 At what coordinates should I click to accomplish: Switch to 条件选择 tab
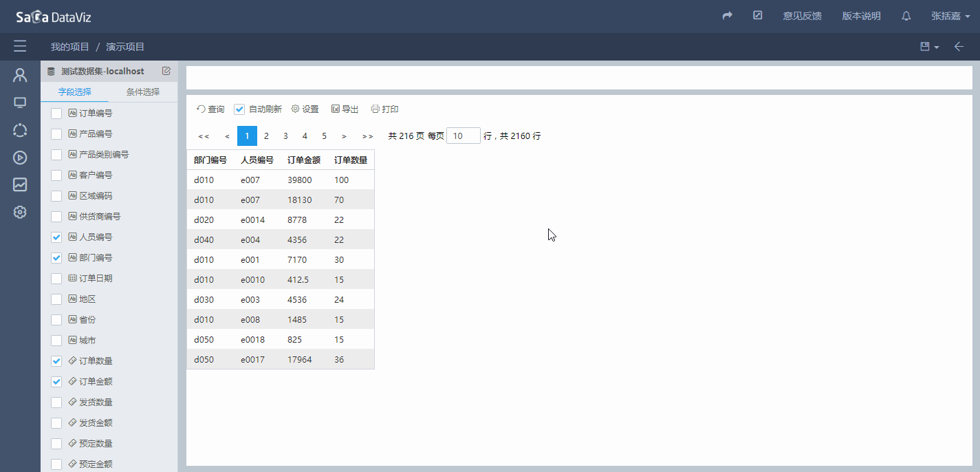[143, 92]
